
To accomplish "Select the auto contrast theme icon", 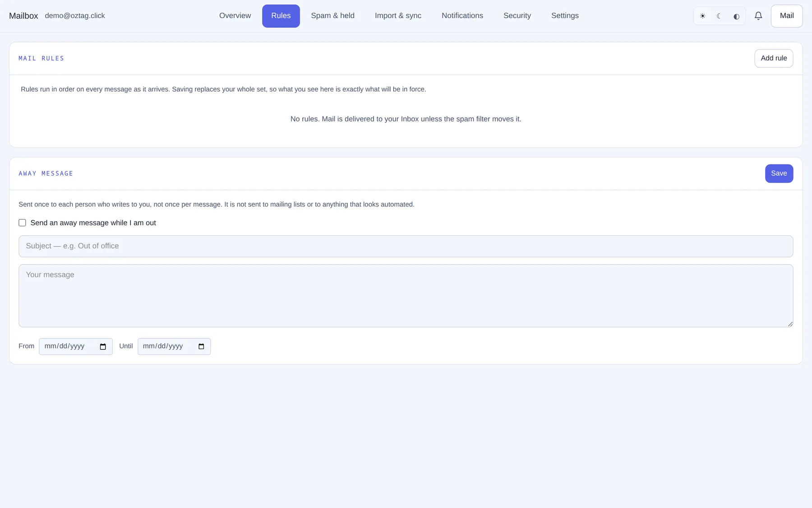I will [736, 16].
